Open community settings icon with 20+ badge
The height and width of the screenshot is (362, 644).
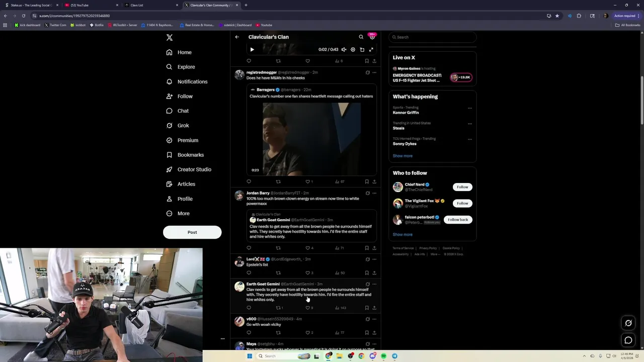[x=372, y=36]
